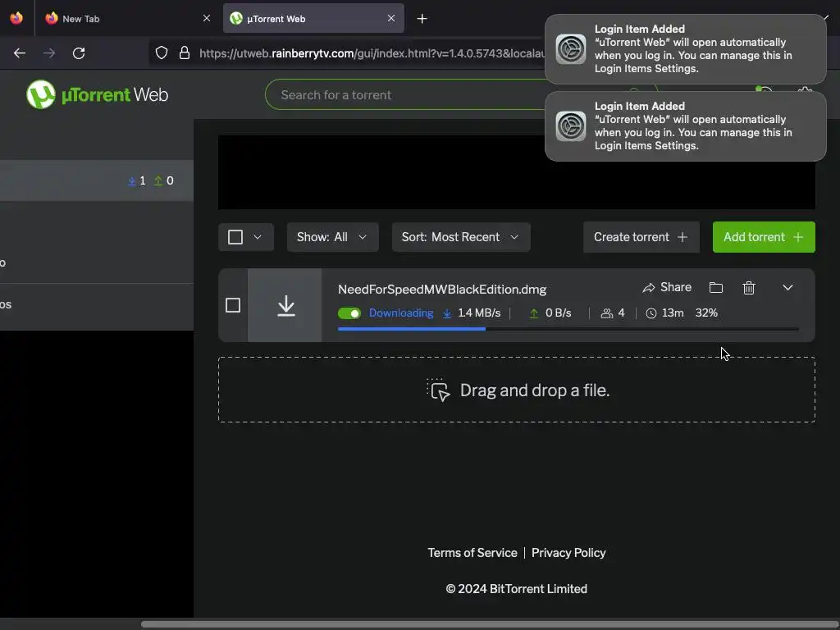Expand torrent details chevron

click(x=787, y=288)
